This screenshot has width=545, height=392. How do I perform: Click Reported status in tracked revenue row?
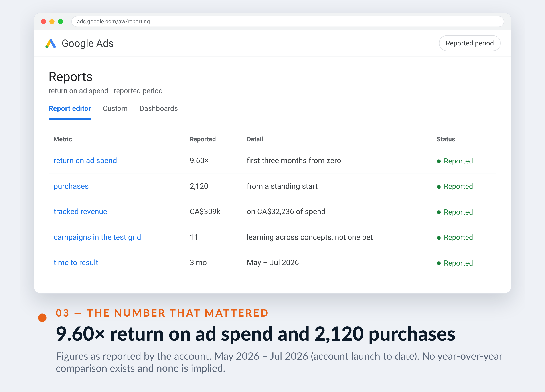click(x=455, y=212)
